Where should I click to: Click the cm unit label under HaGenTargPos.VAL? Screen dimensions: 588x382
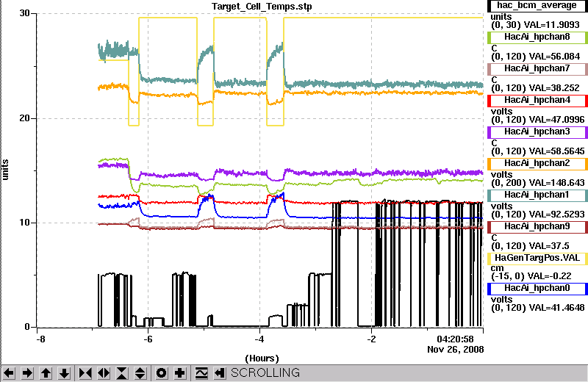tap(498, 268)
